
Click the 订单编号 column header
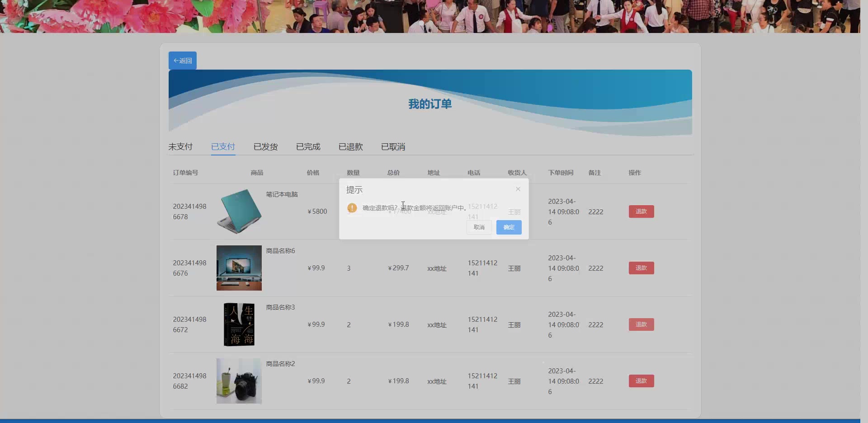pos(185,173)
